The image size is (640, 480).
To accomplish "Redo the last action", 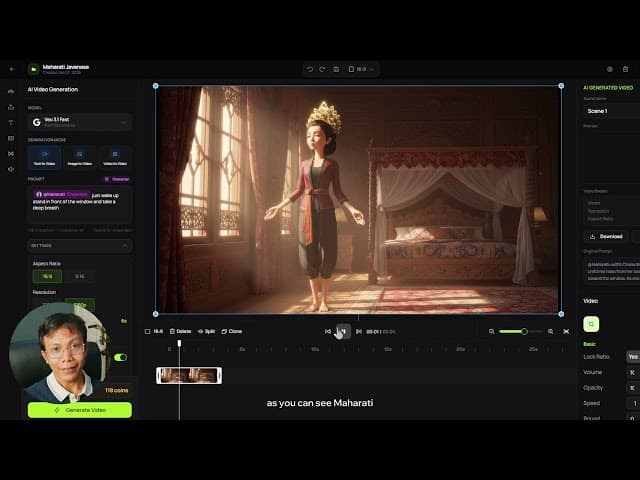I will [x=322, y=69].
